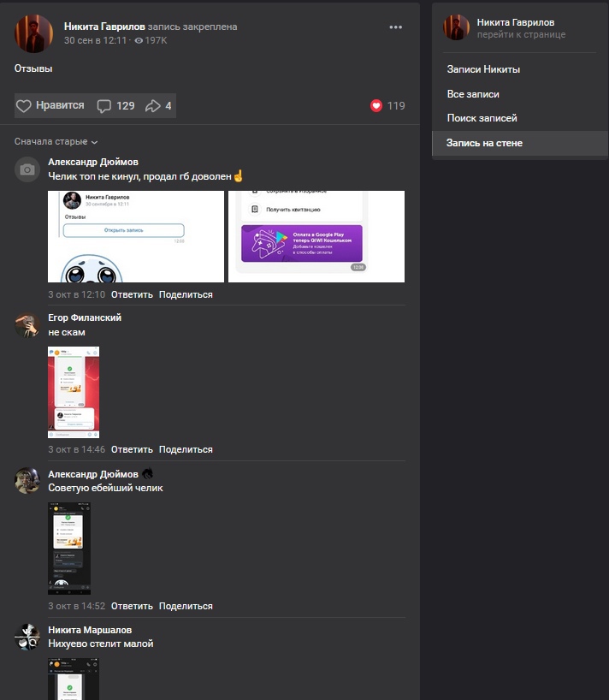609x700 pixels.
Task: Open Егор Филанский's profile avatar
Action: [27, 324]
